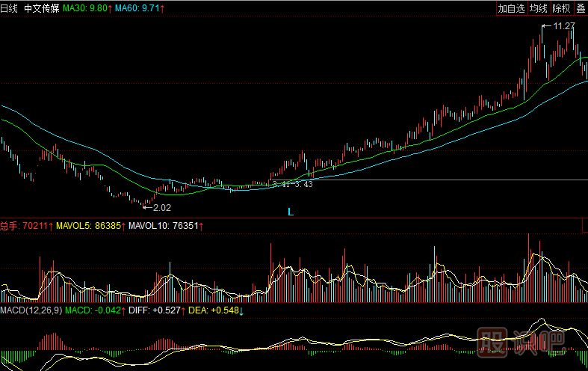The image size is (588, 371).
Task: Open the 日线 period selector
Action: click(x=9, y=8)
